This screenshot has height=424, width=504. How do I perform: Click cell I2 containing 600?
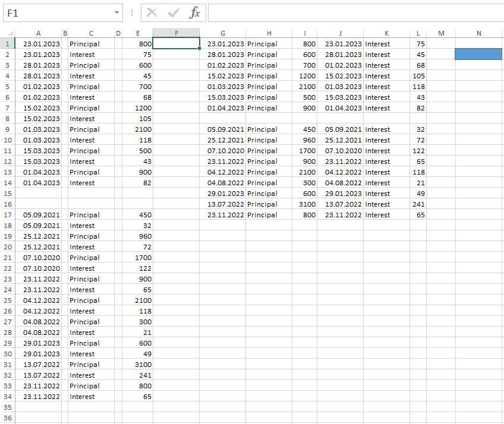coord(305,54)
